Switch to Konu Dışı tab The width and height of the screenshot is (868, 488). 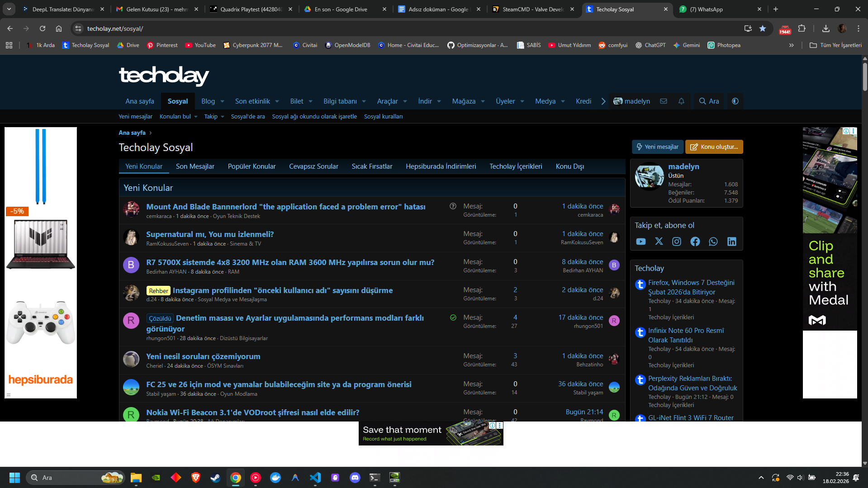pos(570,166)
